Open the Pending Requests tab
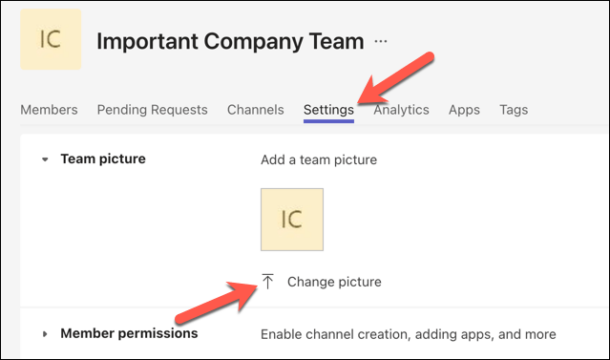 click(152, 110)
